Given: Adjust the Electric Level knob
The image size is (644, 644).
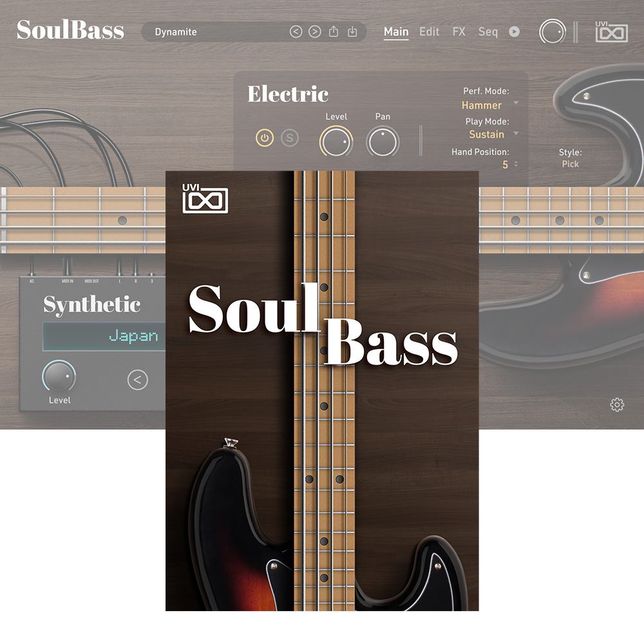Looking at the screenshot, I should tap(336, 142).
